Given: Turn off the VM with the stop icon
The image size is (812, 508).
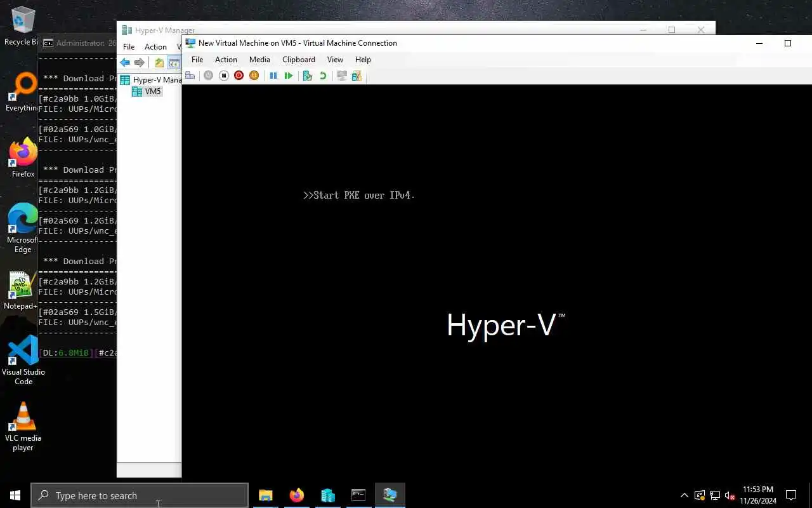Looking at the screenshot, I should pos(223,76).
